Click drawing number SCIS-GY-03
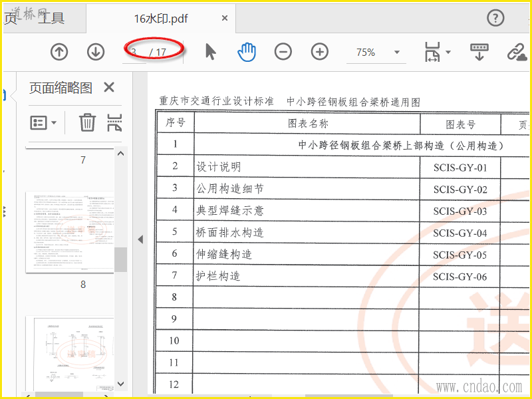Viewport: 532px width, 399px height. [460, 211]
